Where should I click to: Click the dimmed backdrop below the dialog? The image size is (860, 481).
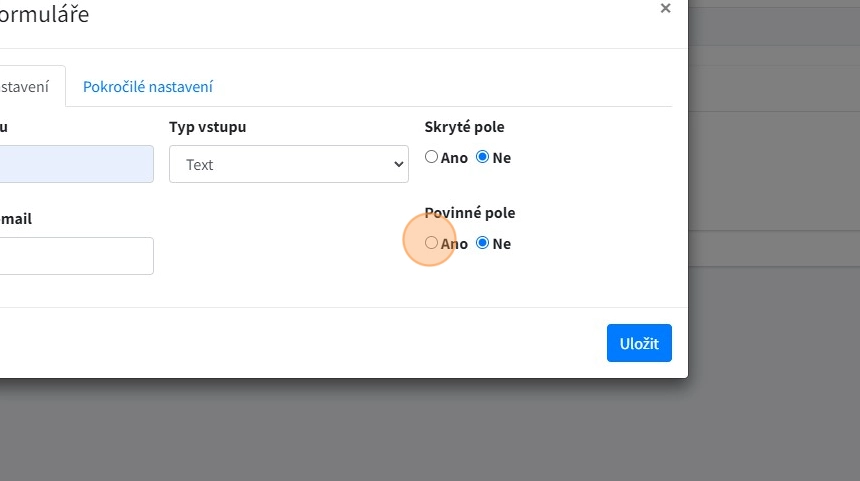click(430, 430)
